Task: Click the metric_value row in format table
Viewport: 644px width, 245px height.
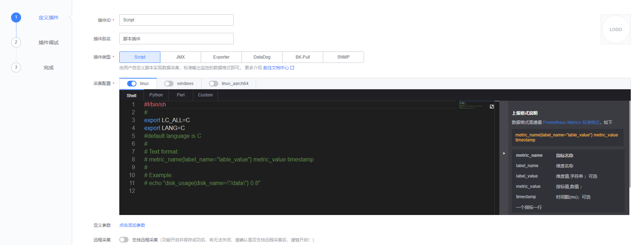Action: [x=568, y=186]
